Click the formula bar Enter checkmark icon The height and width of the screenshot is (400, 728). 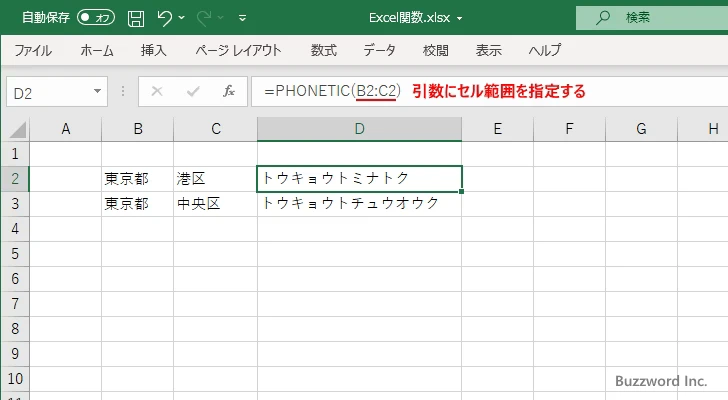[193, 91]
